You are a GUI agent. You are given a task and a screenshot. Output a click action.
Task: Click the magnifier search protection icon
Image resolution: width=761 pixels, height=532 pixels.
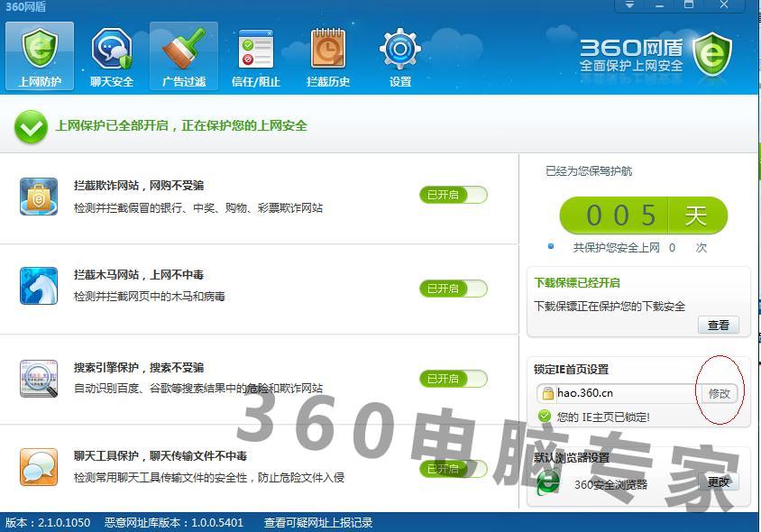(x=39, y=379)
